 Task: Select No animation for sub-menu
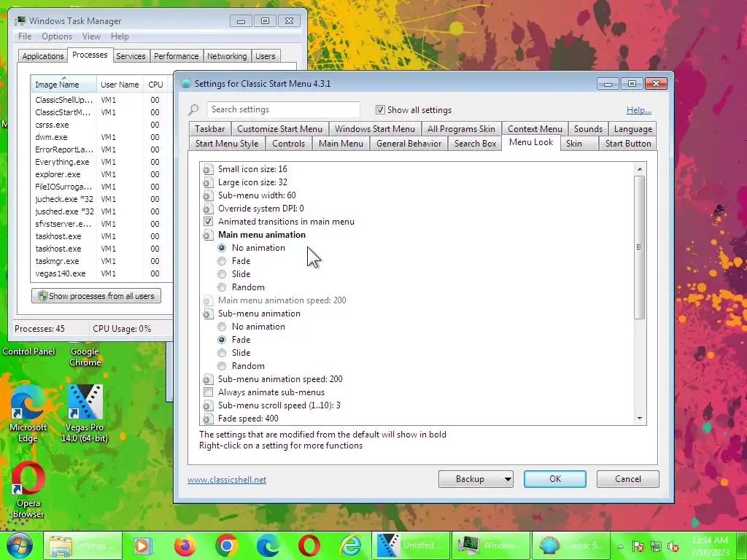click(x=222, y=327)
